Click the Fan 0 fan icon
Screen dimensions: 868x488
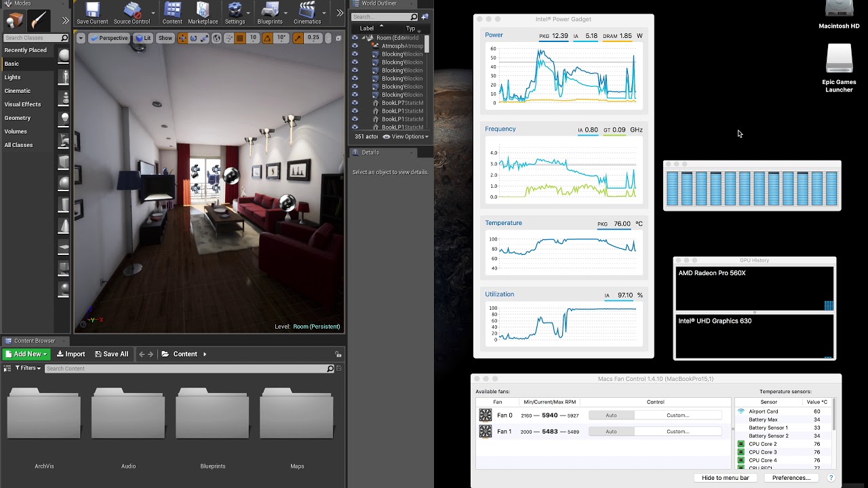click(486, 415)
